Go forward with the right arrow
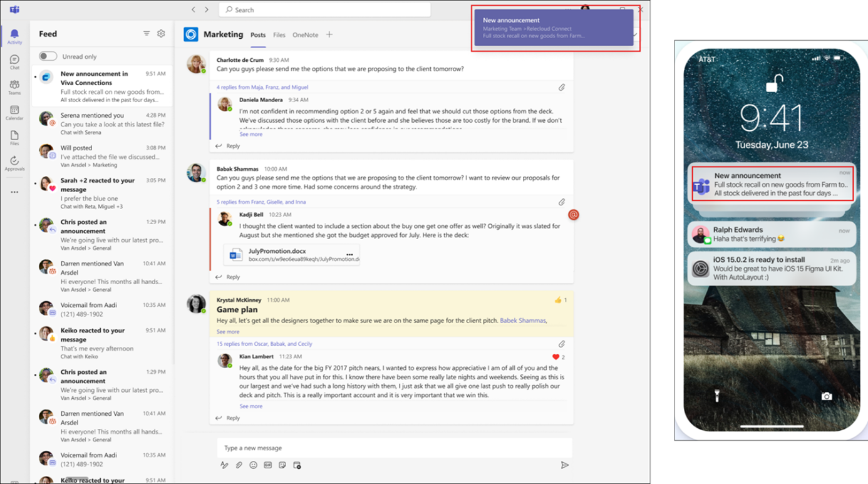Image resolution: width=868 pixels, height=484 pixels. (207, 9)
